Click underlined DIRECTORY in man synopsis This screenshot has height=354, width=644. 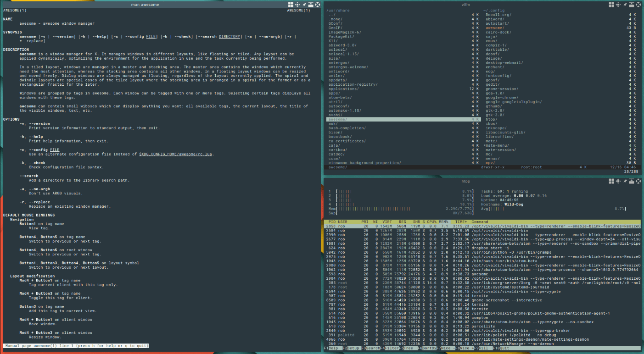230,37
